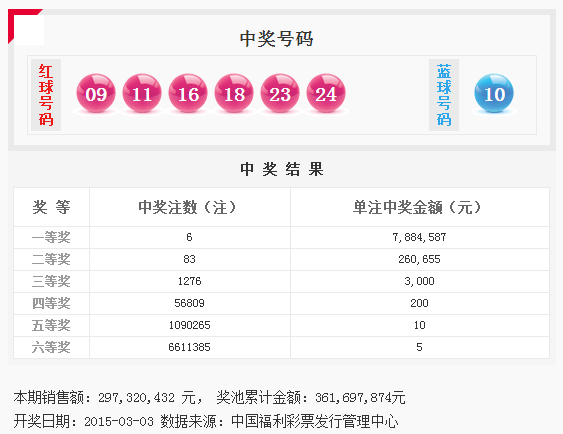Image resolution: width=563 pixels, height=434 pixels.
Task: Click the 中国福利彩票发行管理中心 source text
Action: 315,421
